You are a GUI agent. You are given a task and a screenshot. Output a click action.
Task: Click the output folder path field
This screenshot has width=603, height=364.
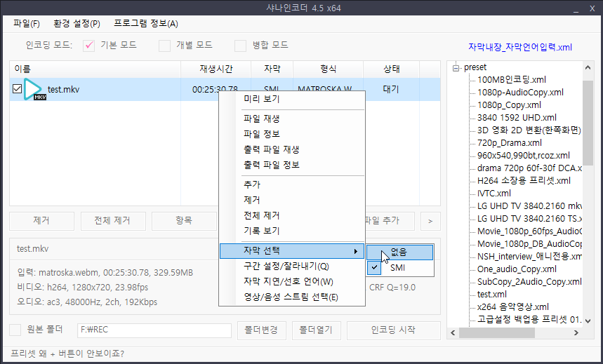pyautogui.click(x=154, y=330)
